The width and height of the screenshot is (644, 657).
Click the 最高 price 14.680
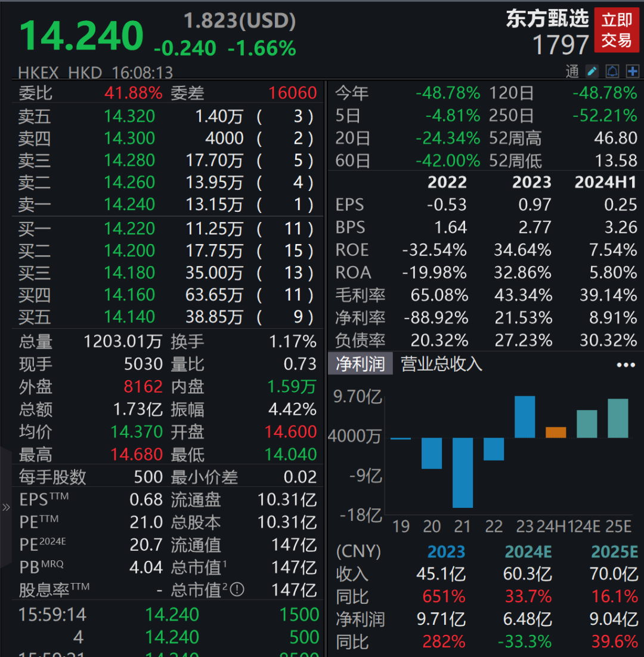coord(137,455)
